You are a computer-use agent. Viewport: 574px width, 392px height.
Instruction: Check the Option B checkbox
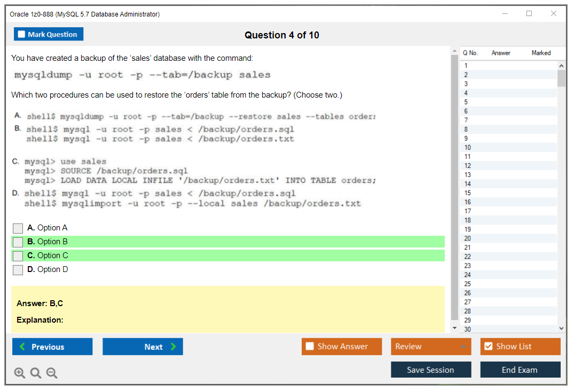[18, 242]
